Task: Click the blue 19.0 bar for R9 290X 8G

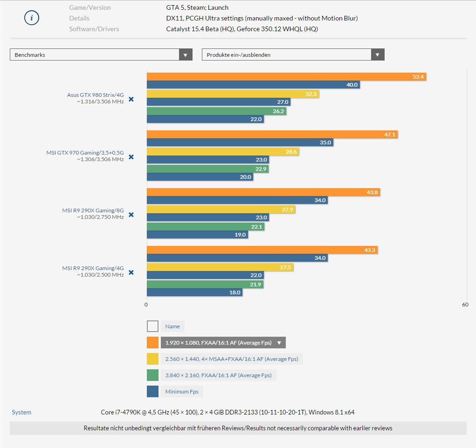Action: [x=198, y=234]
